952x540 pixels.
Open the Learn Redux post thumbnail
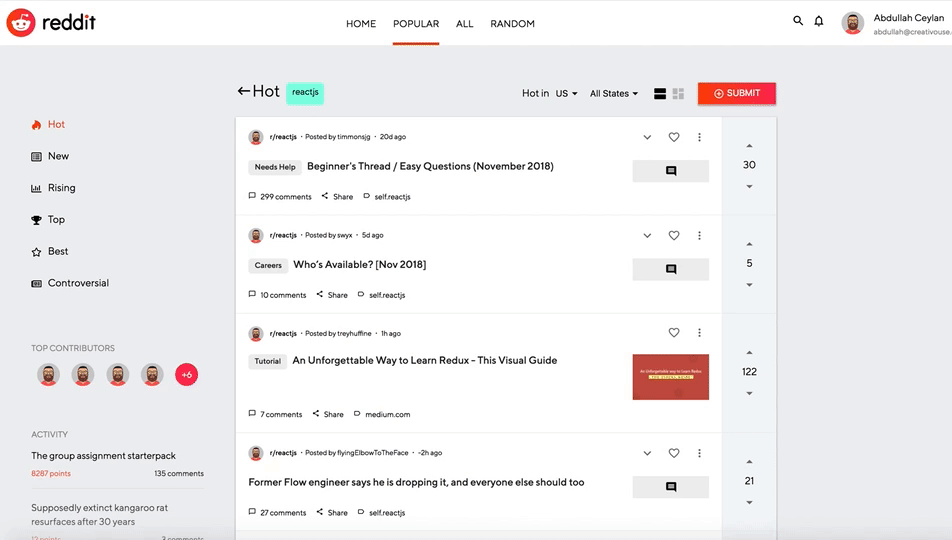tap(670, 377)
